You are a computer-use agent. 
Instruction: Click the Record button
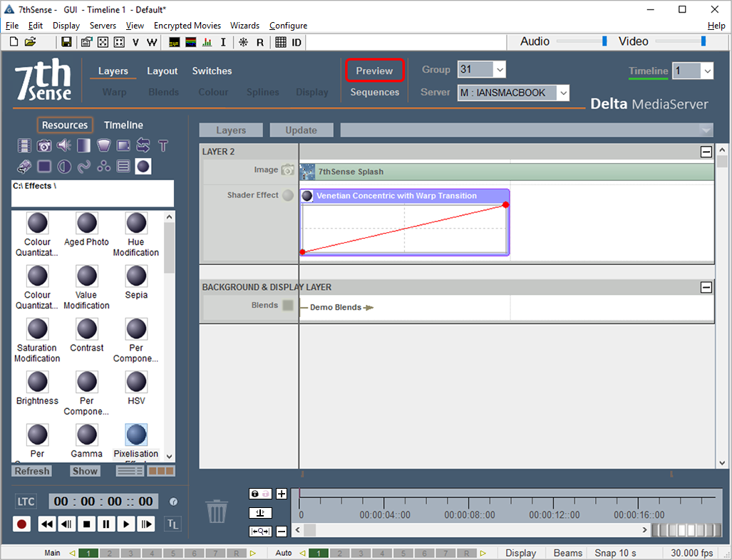tap(21, 524)
